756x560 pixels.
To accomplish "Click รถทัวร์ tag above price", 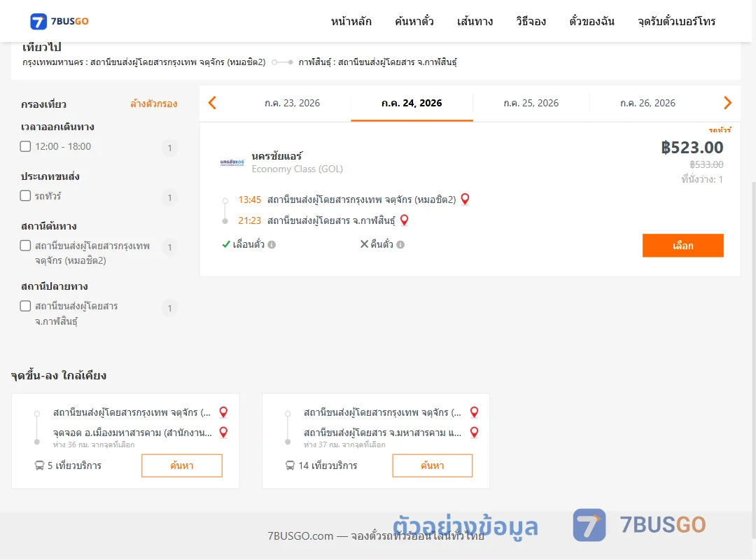I will click(720, 129).
